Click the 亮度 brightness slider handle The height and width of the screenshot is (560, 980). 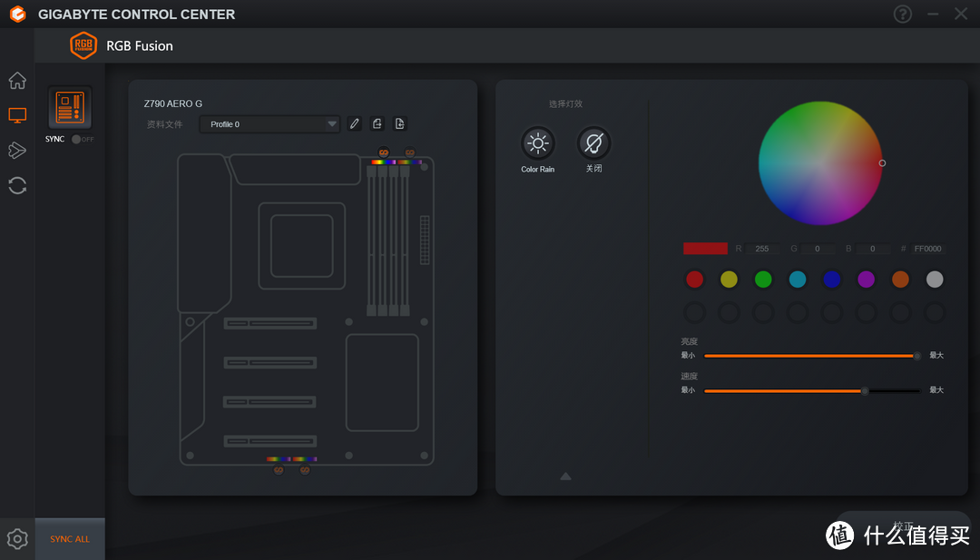[x=916, y=357]
